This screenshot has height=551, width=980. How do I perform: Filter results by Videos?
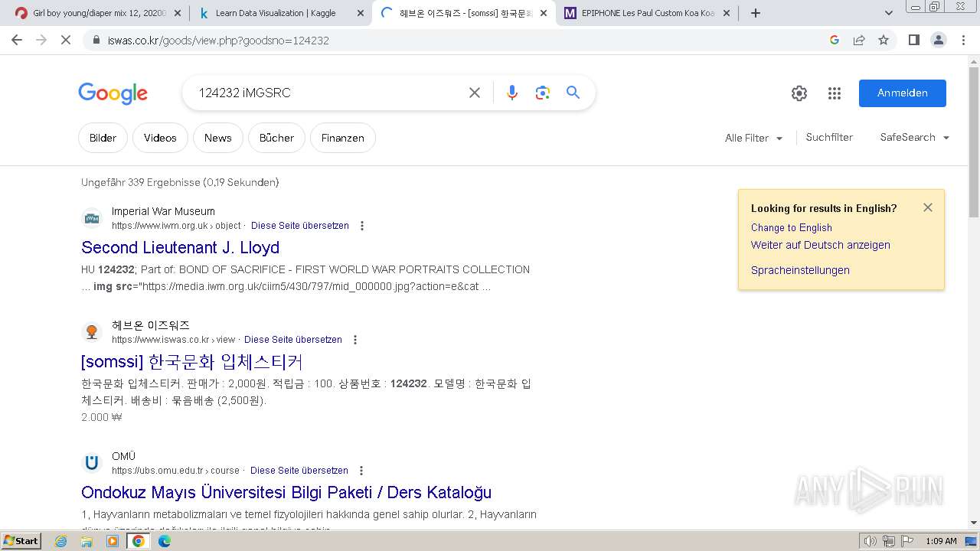160,138
